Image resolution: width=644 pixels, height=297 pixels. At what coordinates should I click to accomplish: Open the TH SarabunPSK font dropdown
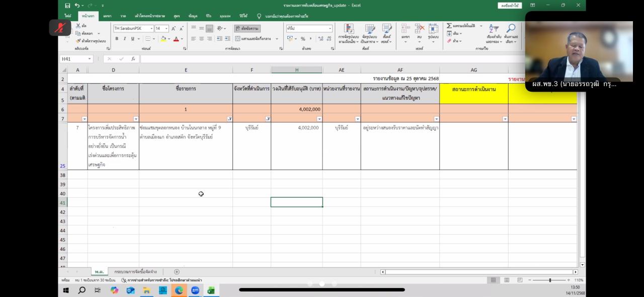(x=150, y=29)
